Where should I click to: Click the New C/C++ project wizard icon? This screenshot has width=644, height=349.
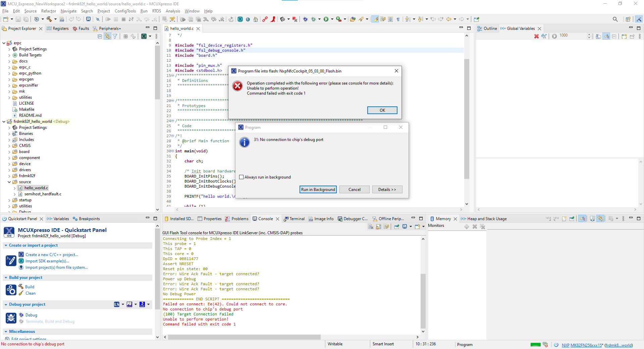pyautogui.click(x=21, y=254)
